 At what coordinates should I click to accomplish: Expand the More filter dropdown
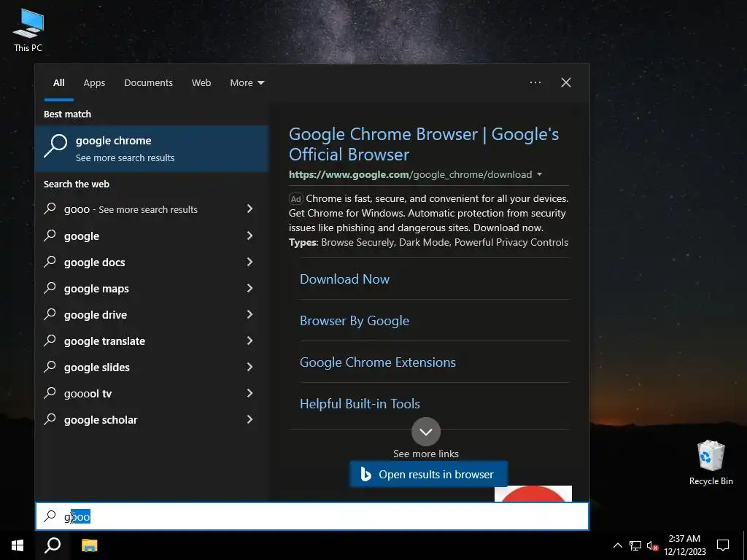click(x=247, y=83)
